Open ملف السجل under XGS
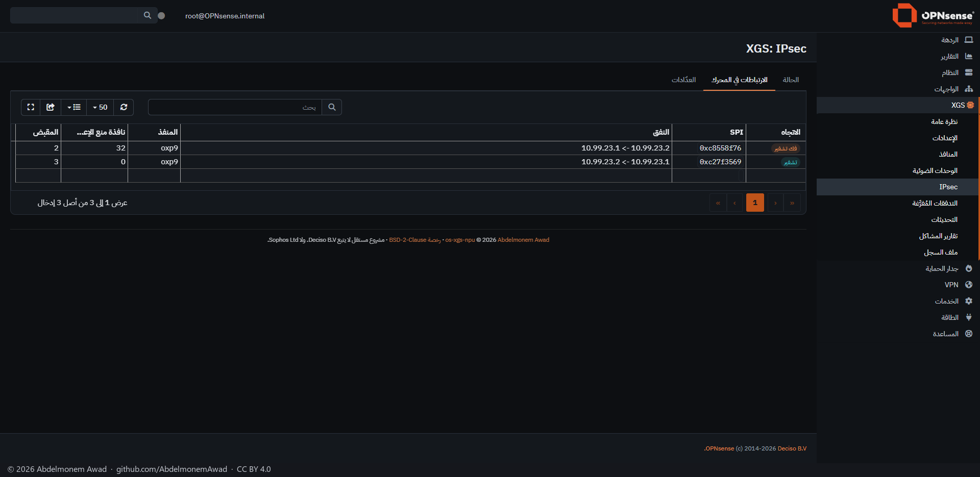980x477 pixels. (x=898, y=252)
